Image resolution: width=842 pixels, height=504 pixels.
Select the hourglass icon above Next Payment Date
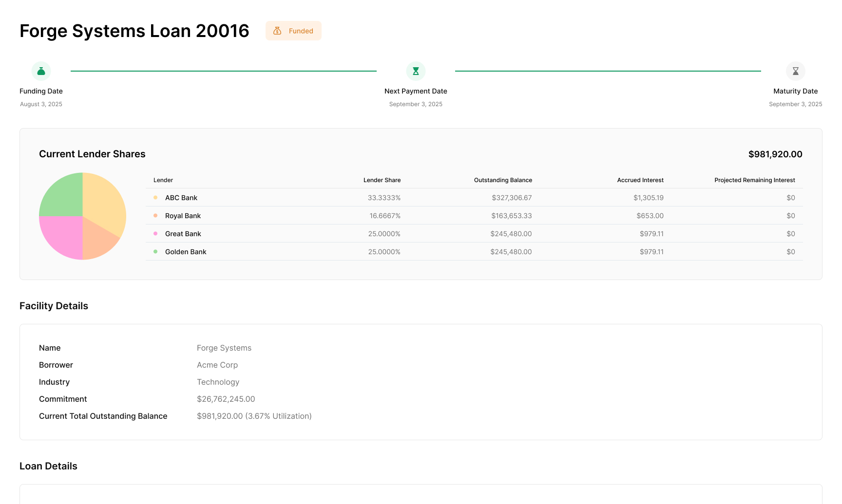[x=416, y=71]
